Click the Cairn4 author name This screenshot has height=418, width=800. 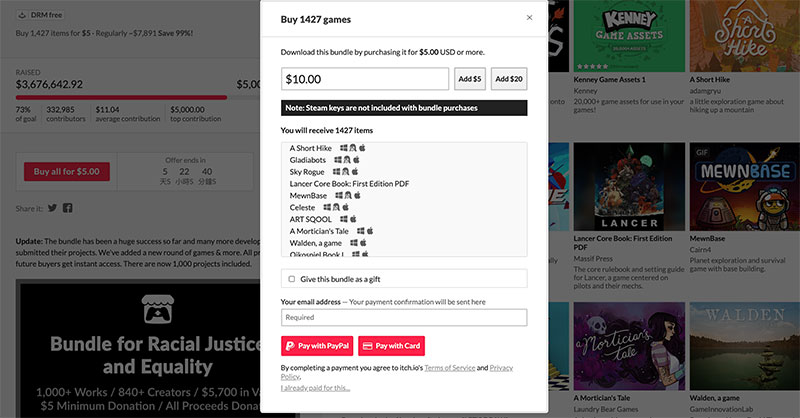700,250
